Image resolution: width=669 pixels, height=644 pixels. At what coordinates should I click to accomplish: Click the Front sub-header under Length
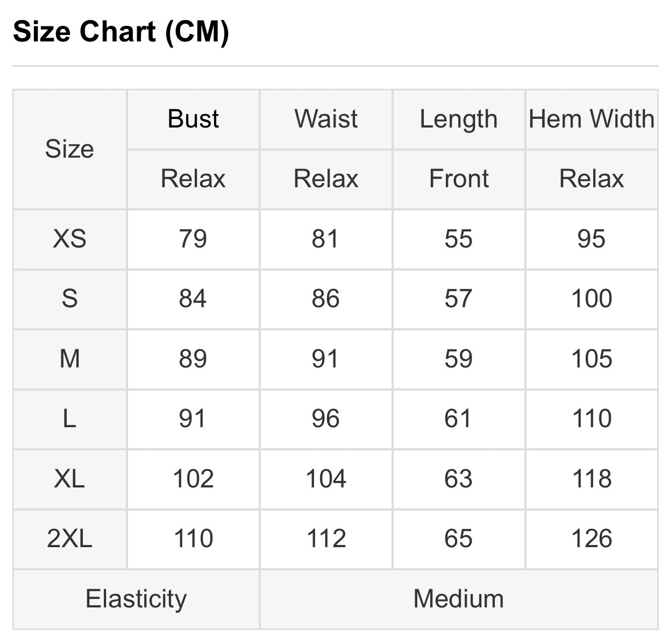coord(459,179)
